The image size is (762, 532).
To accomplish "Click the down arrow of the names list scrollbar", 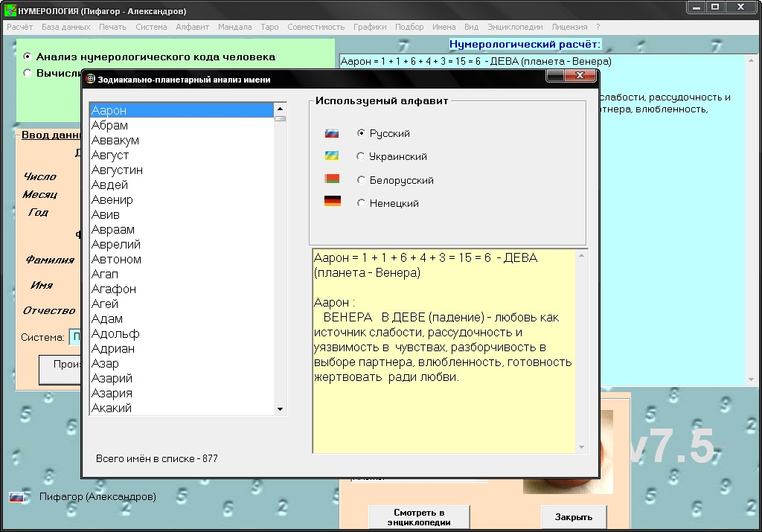I will coord(280,409).
